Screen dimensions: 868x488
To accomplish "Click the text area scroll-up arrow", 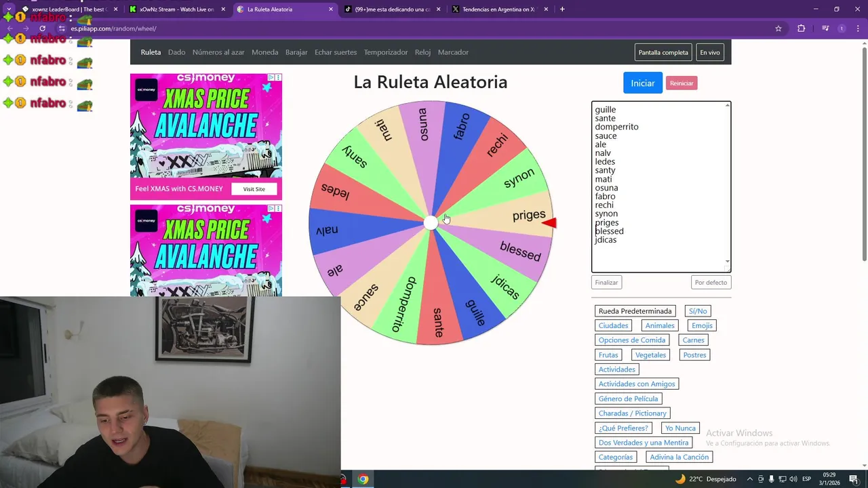I will tap(728, 105).
